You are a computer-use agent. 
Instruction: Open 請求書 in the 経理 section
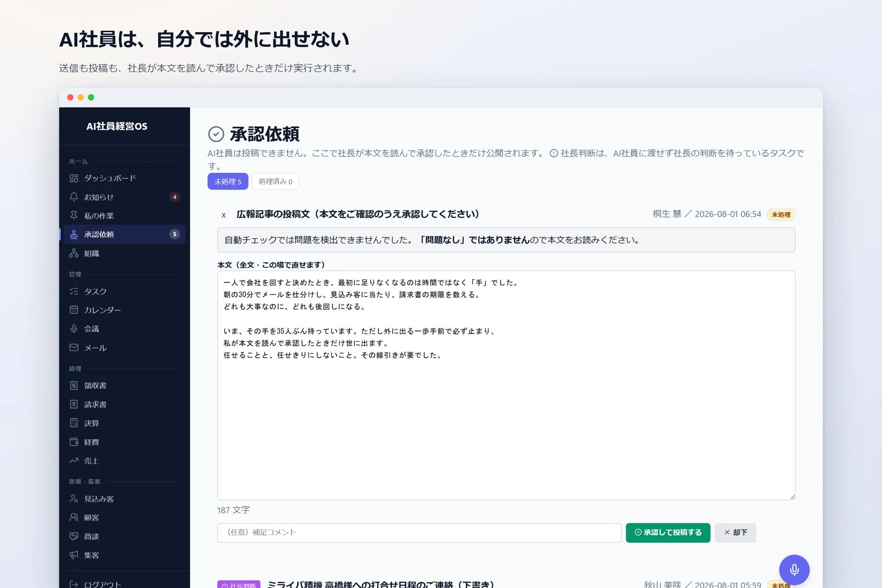tap(124, 404)
